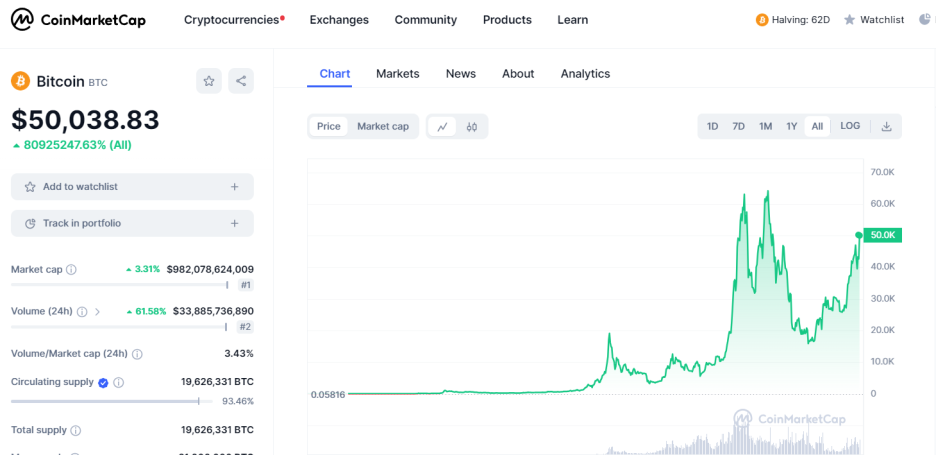Click the Halving Bitcoin icon
The width and height of the screenshot is (936, 455).
762,20
